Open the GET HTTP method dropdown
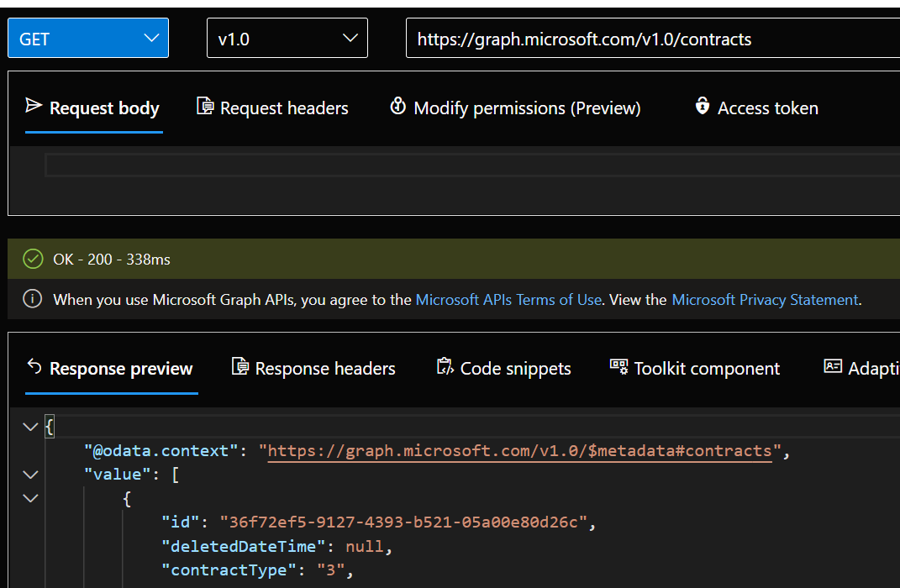The image size is (900, 588). pyautogui.click(x=88, y=38)
